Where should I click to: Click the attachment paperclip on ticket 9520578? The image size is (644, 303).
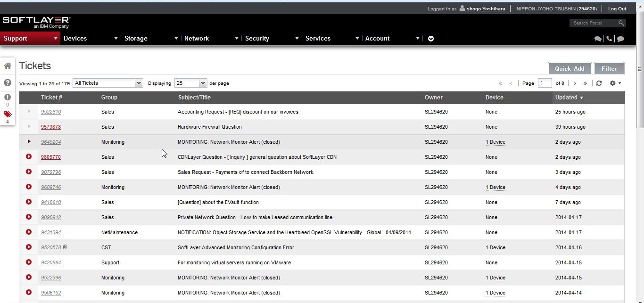(65, 247)
